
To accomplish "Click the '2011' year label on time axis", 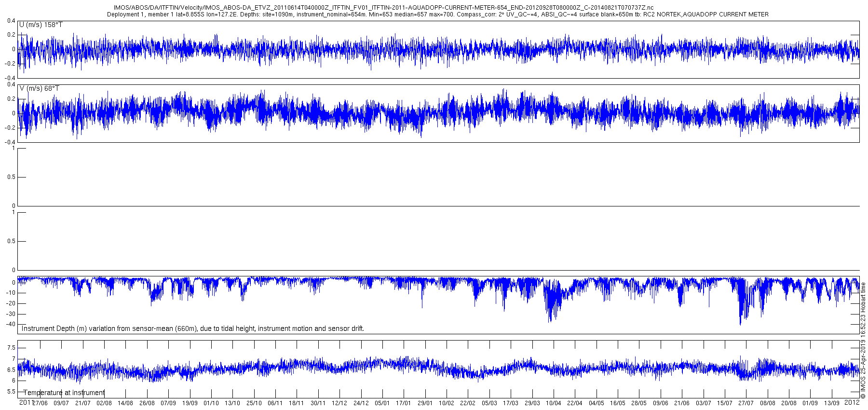I will [x=26, y=402].
